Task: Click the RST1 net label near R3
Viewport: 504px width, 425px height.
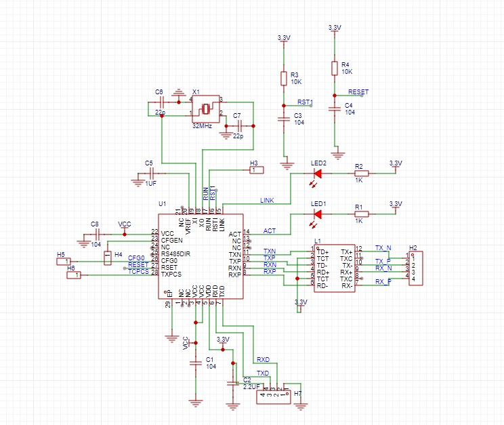Action: point(304,102)
